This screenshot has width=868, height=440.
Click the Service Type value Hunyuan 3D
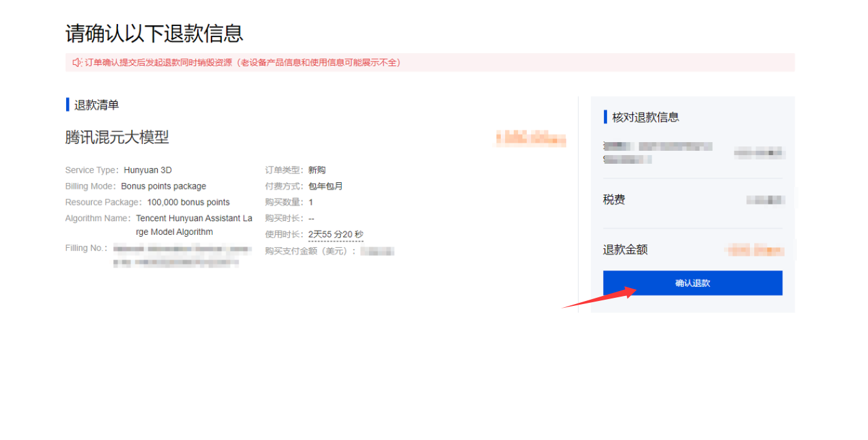(147, 170)
